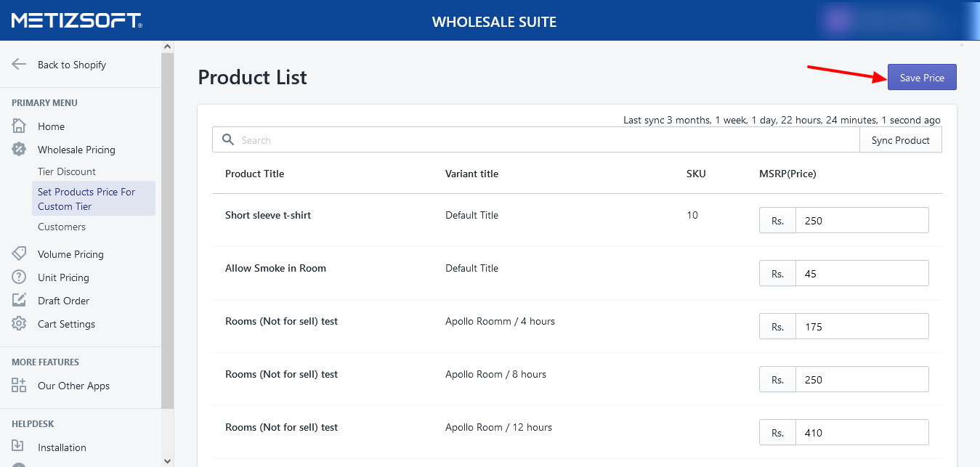Click the Allow Smoke in Room price field
The width and height of the screenshot is (980, 467).
tap(862, 274)
